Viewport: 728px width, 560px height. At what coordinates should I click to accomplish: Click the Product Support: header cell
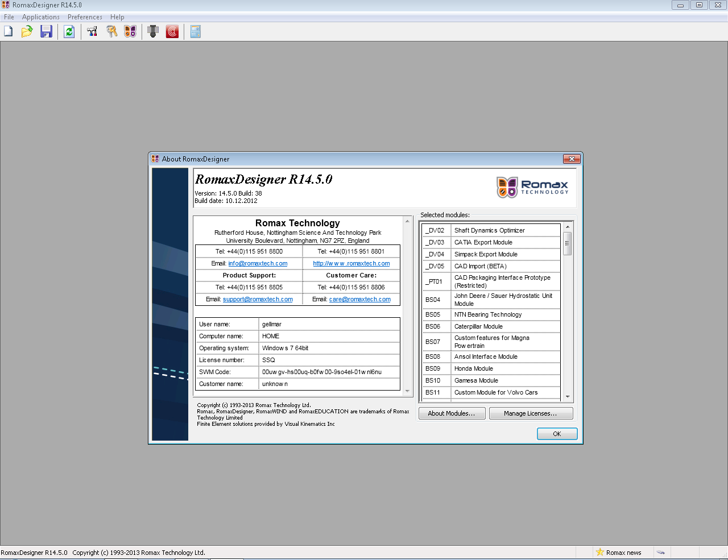[x=249, y=275]
